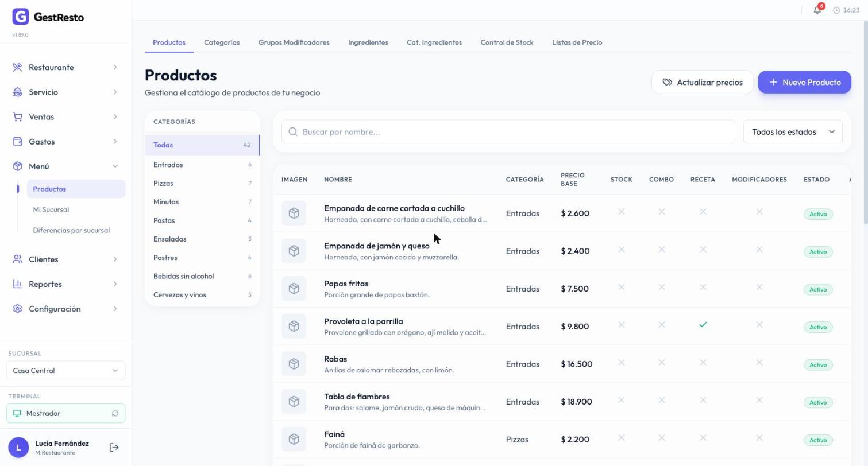The width and height of the screenshot is (868, 466).
Task: Click the logout icon beside Lucía Fernández
Action: (x=114, y=448)
